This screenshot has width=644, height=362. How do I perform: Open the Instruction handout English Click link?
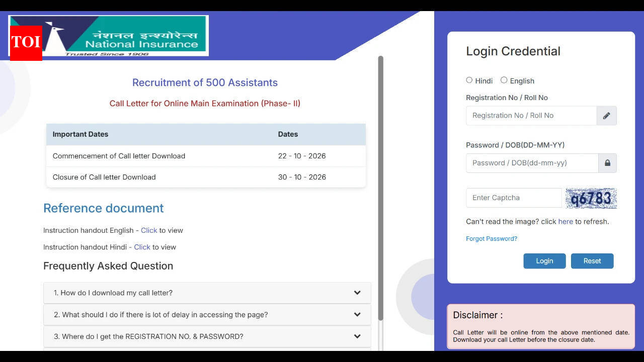pyautogui.click(x=149, y=230)
